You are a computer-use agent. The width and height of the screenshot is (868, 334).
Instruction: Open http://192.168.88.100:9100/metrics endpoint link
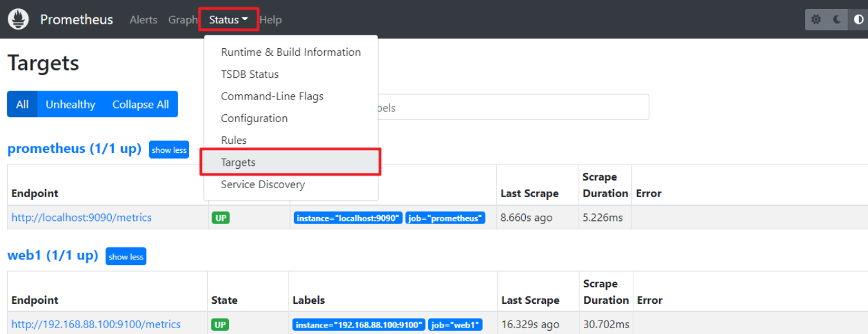(96, 324)
